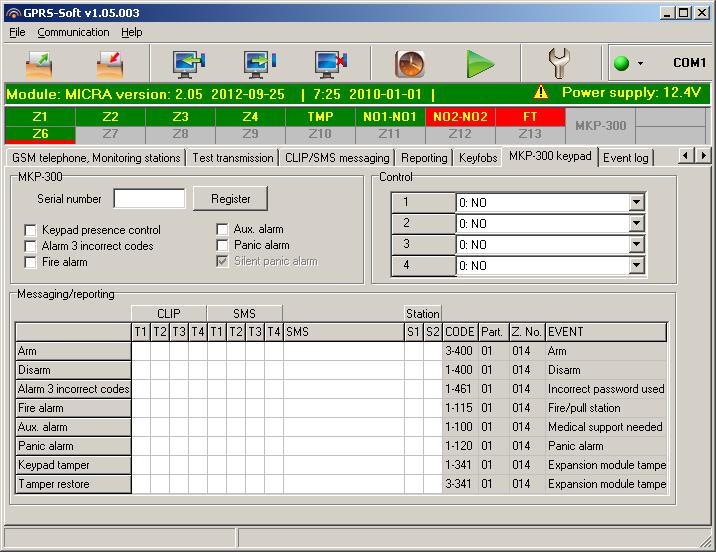Click the CODE column header
716x552 pixels.
click(x=460, y=332)
